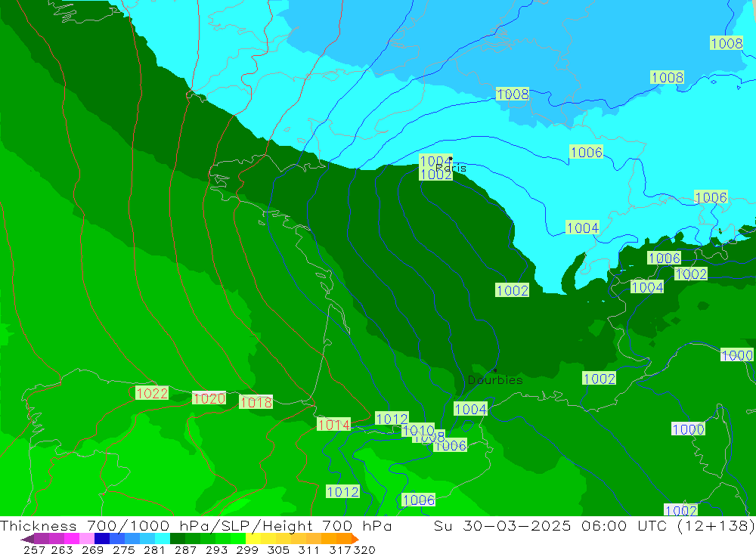
Task: Click the '(12+138)' forecast offset text
Action: tap(716, 525)
